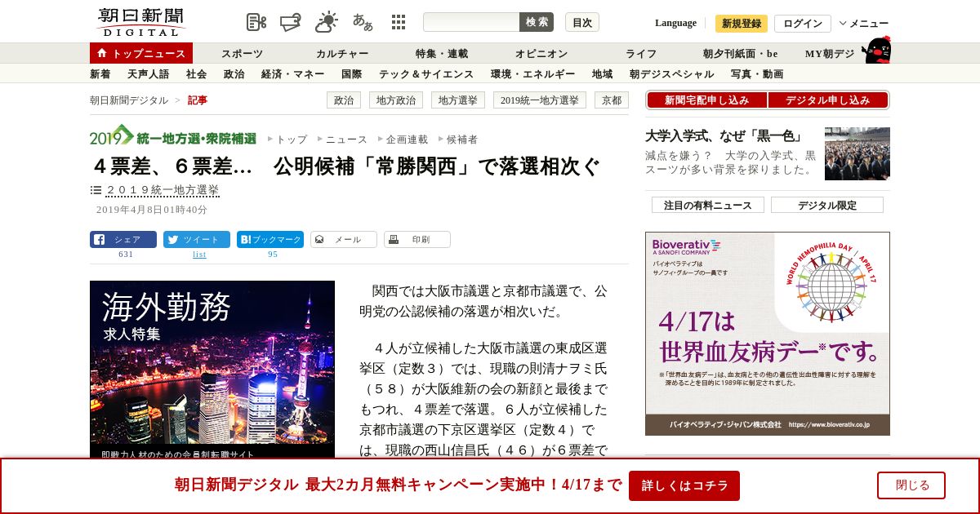The image size is (980, 514).
Task: Click the search input field
Action: [471, 22]
